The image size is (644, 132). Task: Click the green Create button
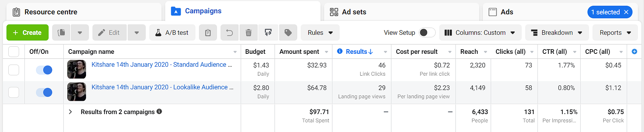tap(27, 33)
